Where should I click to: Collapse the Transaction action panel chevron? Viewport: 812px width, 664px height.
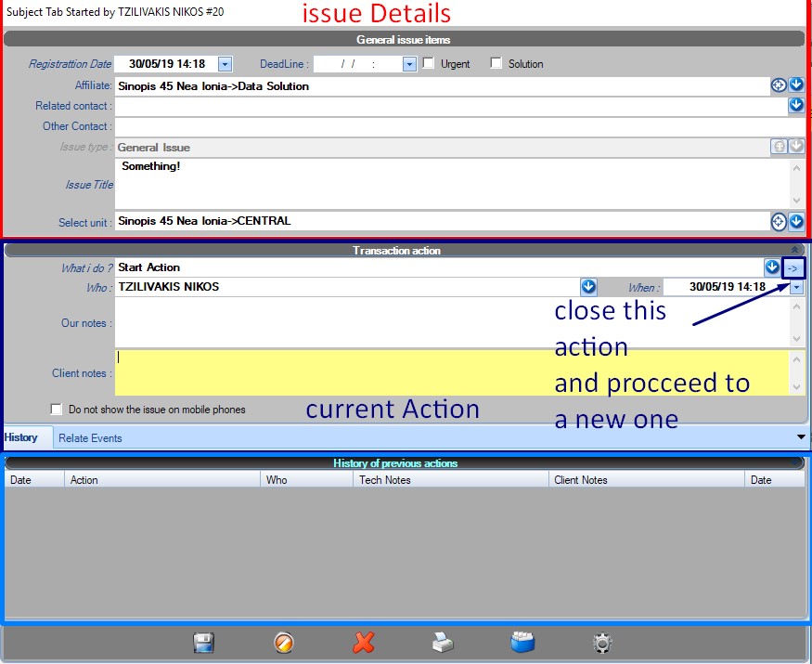click(795, 250)
